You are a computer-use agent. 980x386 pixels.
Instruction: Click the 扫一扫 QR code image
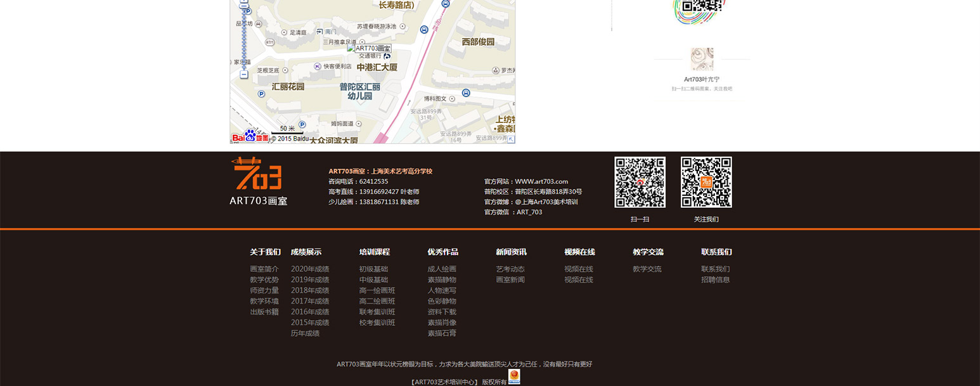(x=640, y=182)
